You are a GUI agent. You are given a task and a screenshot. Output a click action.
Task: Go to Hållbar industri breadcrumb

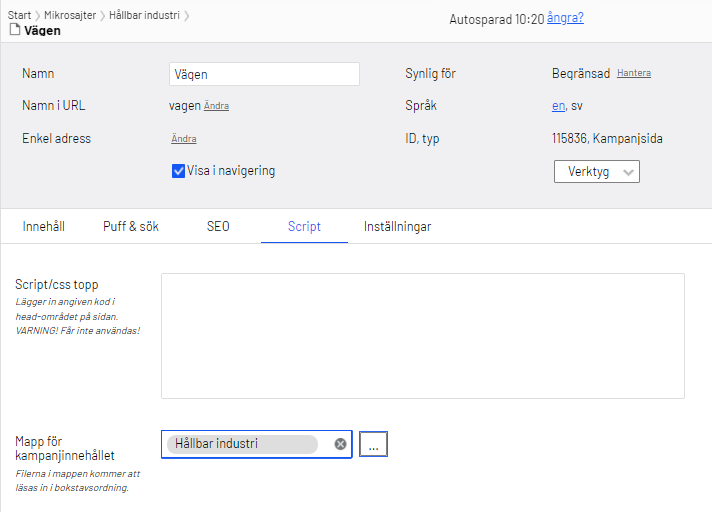pyautogui.click(x=144, y=15)
